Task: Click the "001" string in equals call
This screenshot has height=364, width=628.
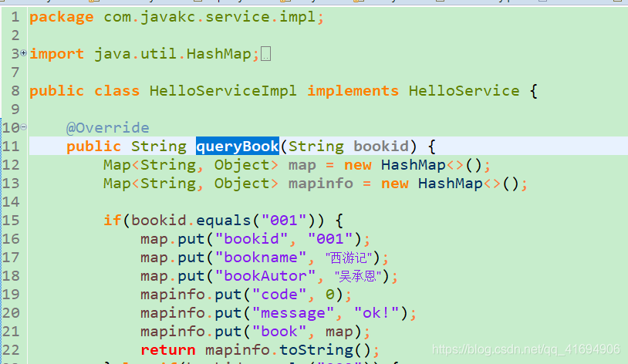Action: point(284,221)
